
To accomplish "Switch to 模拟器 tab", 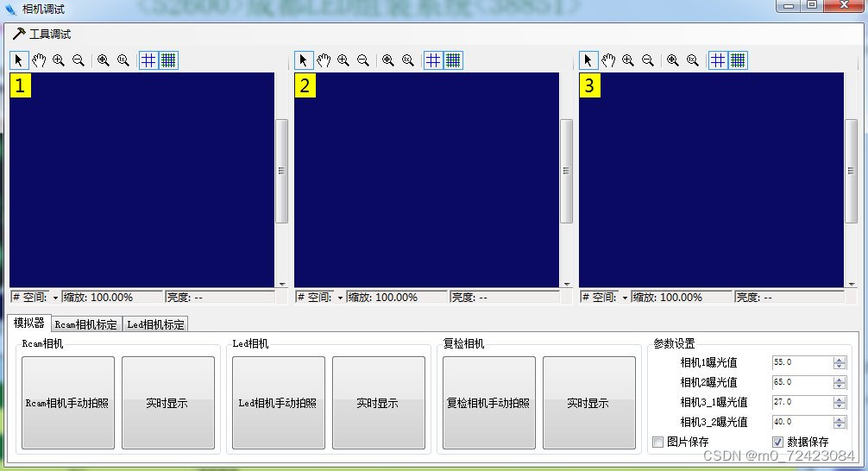I will point(28,323).
